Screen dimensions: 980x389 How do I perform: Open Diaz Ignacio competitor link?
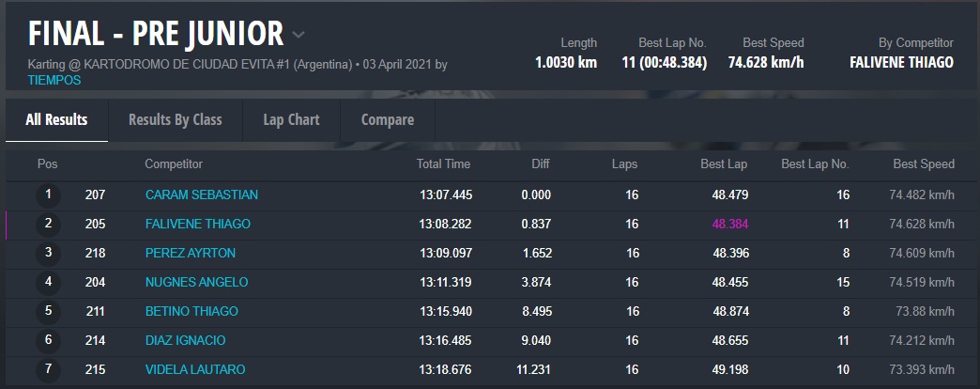coord(185,340)
